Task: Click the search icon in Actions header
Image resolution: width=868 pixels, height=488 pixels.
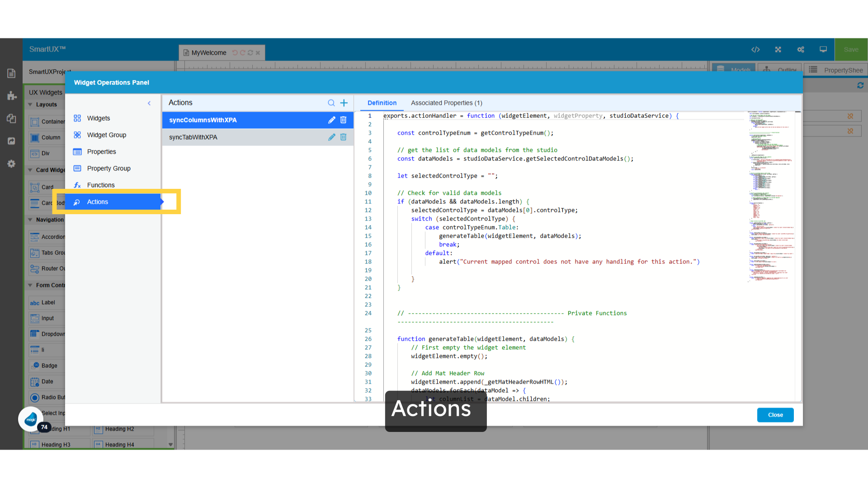Action: tap(331, 103)
